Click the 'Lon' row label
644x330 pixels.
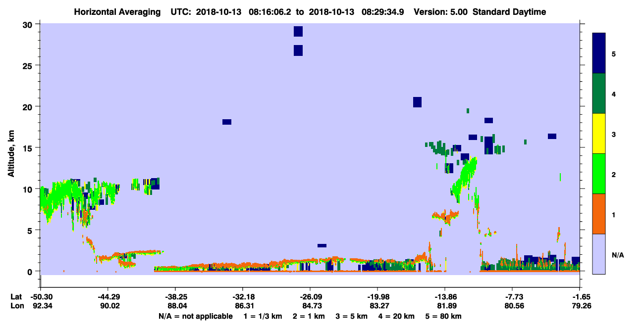(x=16, y=306)
